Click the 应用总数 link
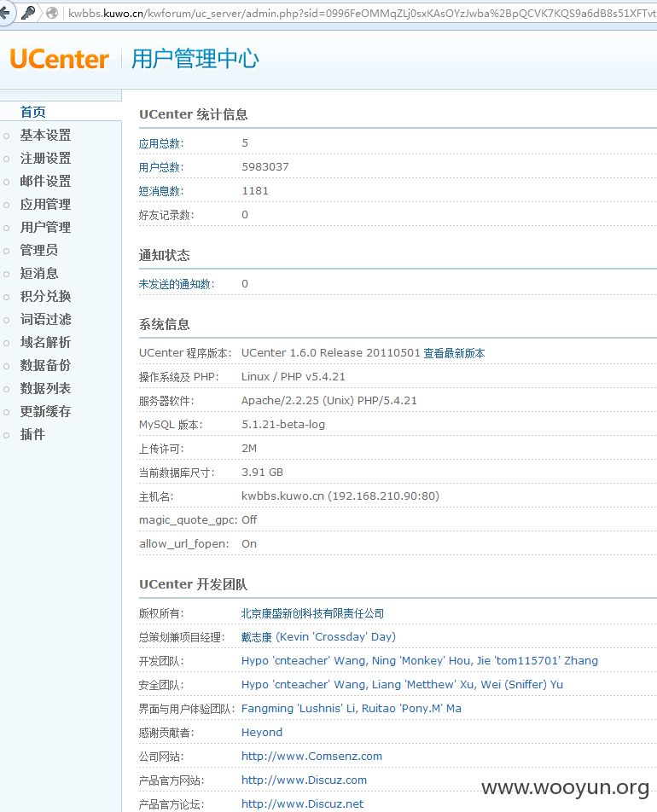657x812 pixels. coord(160,143)
